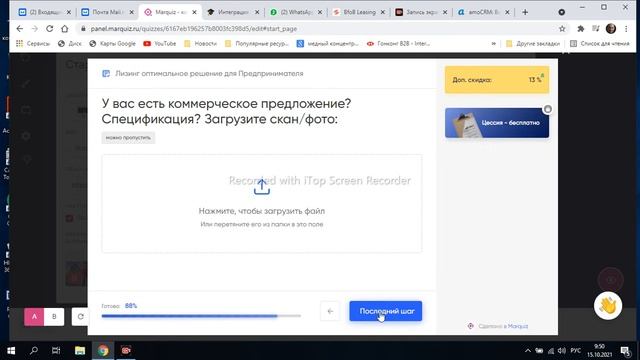The height and width of the screenshot is (360, 640).
Task: Open the 'Сделано в Marquiz' link
Action: [x=498, y=326]
